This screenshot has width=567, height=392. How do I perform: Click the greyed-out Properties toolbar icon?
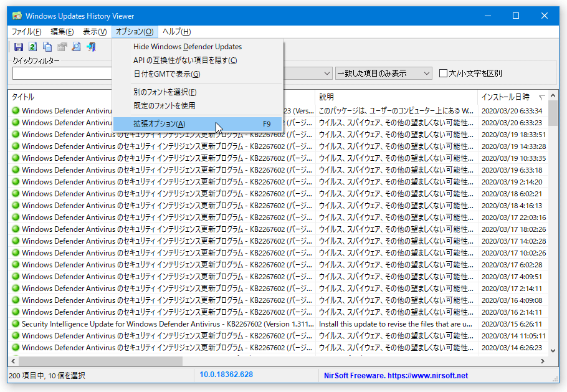tap(62, 47)
